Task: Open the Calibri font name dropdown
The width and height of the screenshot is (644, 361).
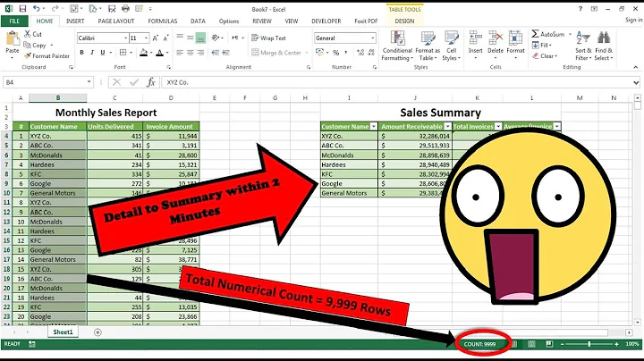Action: point(125,38)
